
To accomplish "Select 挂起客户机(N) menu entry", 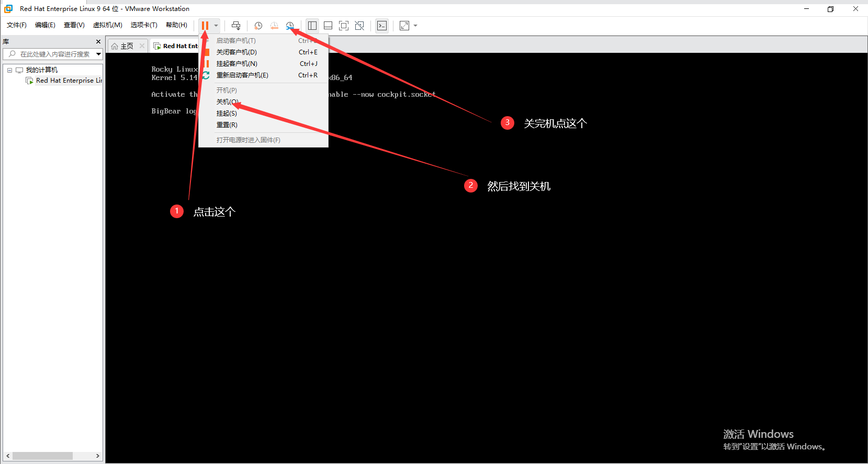I will coord(264,64).
